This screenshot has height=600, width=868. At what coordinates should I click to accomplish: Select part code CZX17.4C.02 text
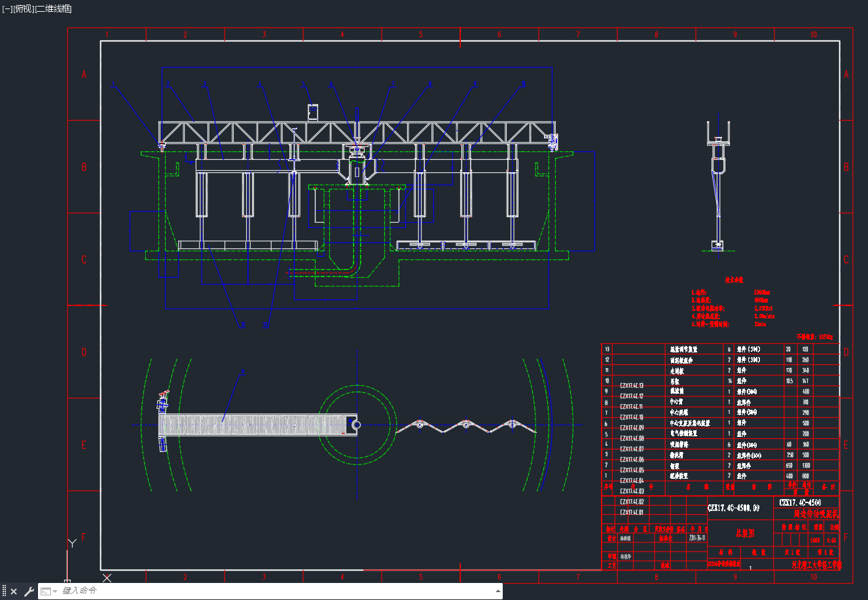(632, 502)
